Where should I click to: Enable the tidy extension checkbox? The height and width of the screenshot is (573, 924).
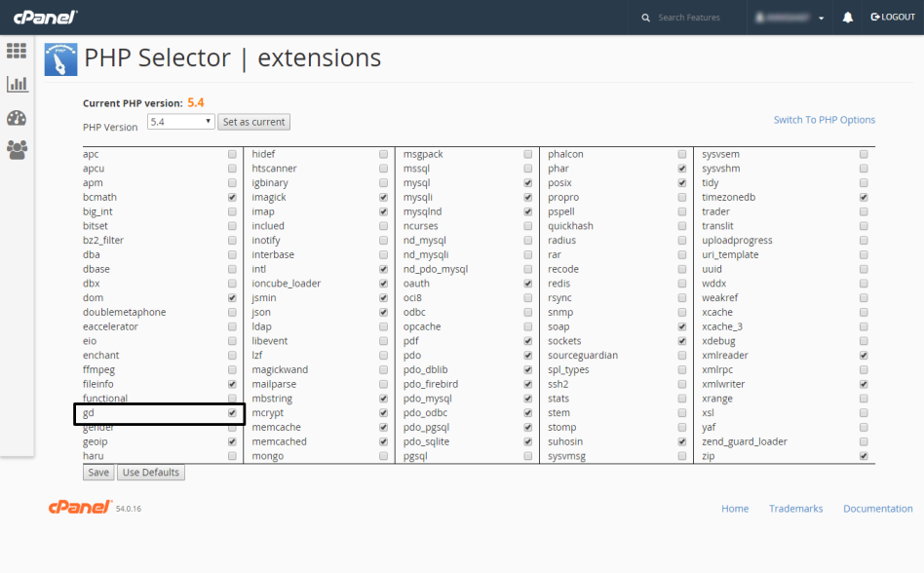click(x=864, y=183)
